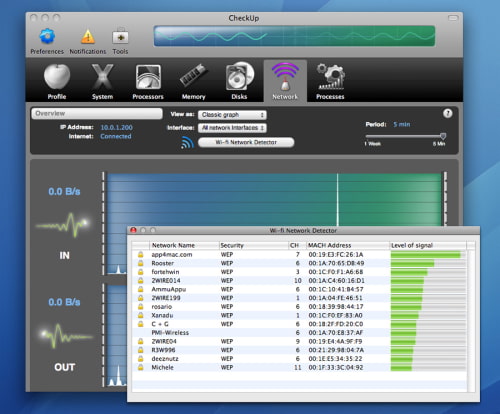Open the Notifications warning icon

click(88, 37)
